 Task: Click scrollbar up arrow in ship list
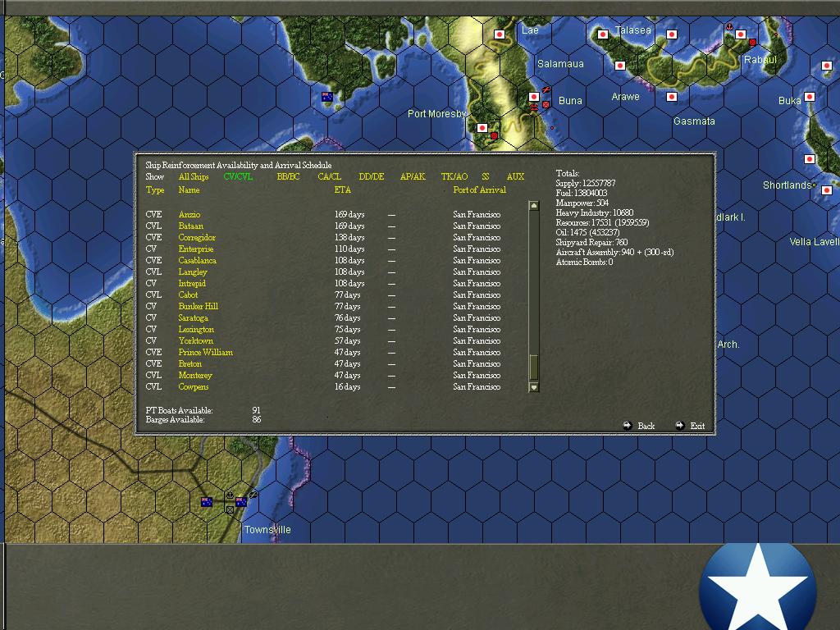click(533, 206)
